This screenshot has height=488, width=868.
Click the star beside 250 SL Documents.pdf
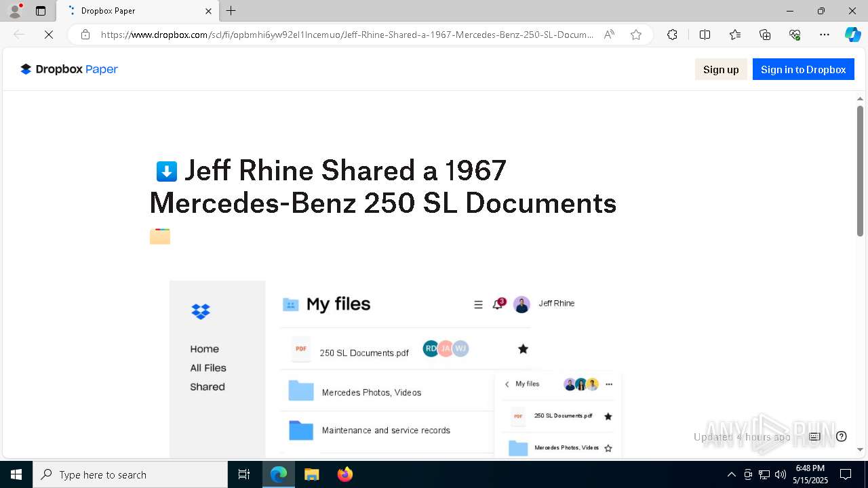tap(523, 349)
